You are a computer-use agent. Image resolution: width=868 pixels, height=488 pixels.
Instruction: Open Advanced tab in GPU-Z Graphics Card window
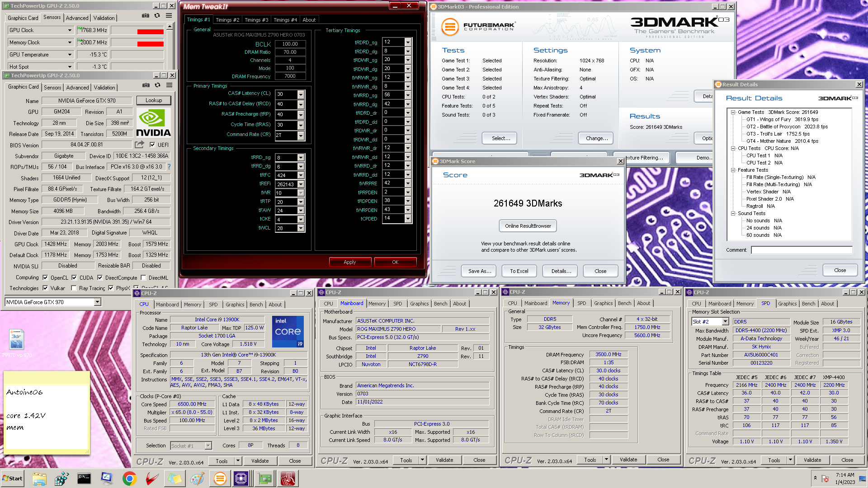[x=77, y=88]
